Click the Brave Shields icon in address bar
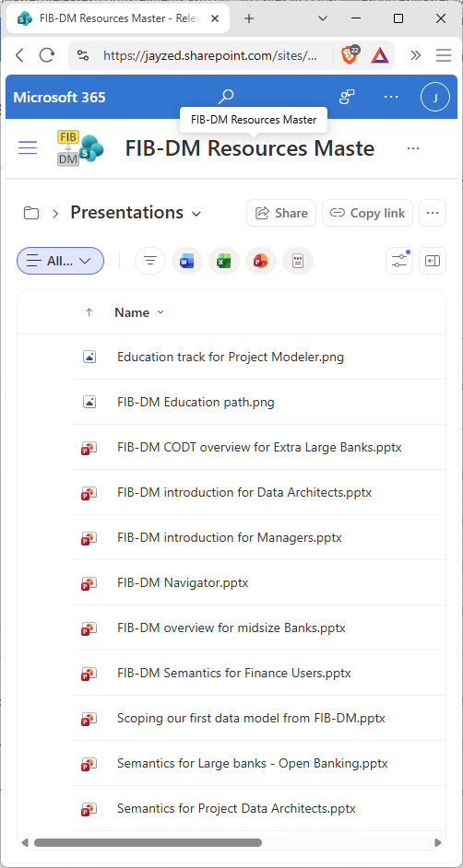The height and width of the screenshot is (868, 463). click(350, 55)
